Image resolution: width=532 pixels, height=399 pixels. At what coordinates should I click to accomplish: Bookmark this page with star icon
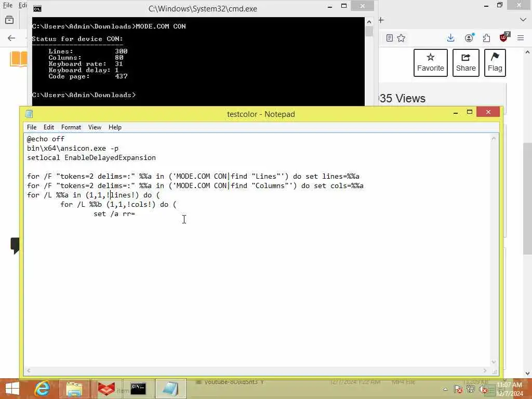click(401, 38)
